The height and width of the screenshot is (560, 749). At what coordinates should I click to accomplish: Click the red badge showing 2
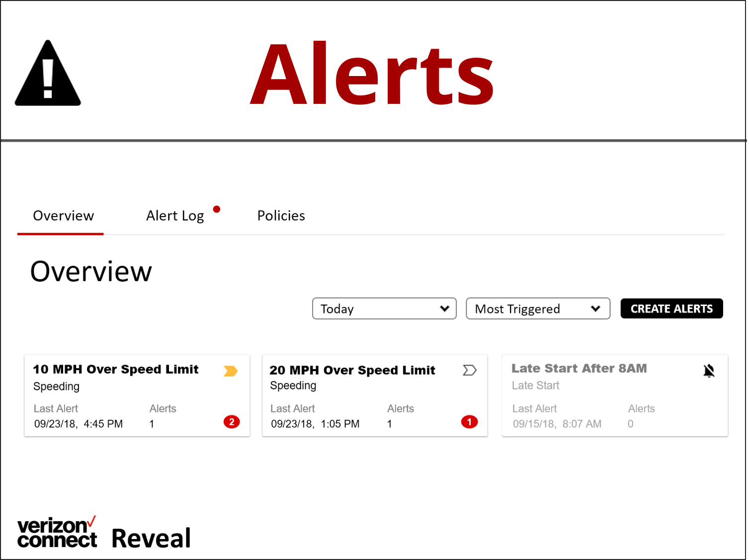pos(232,422)
